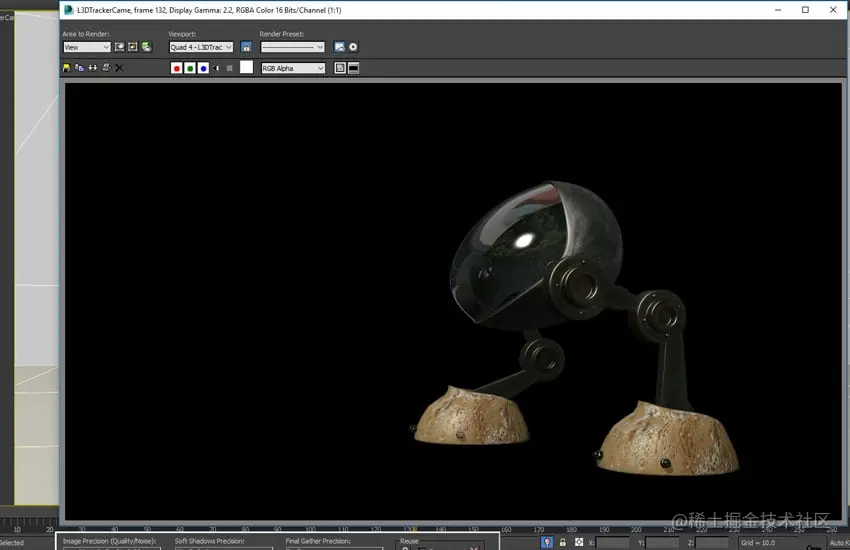
Task: Toggle the blue channel display
Action: pos(203,68)
